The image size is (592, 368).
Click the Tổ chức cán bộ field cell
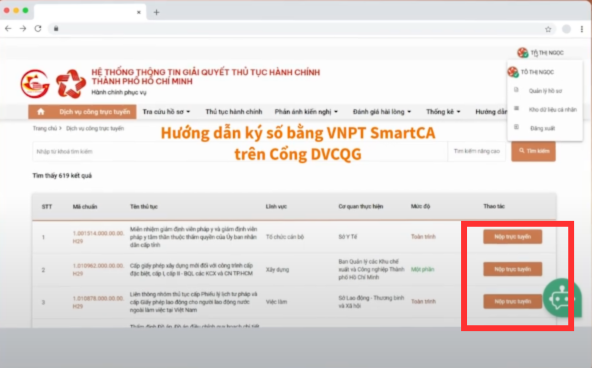pyautogui.click(x=285, y=237)
